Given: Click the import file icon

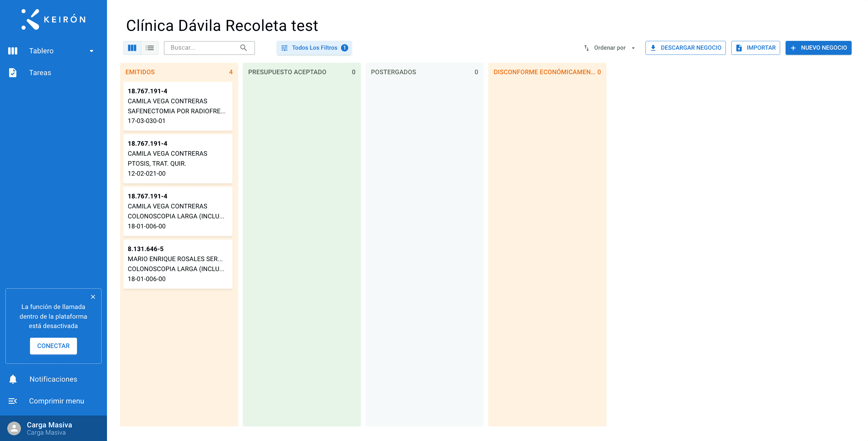Looking at the screenshot, I should (739, 48).
